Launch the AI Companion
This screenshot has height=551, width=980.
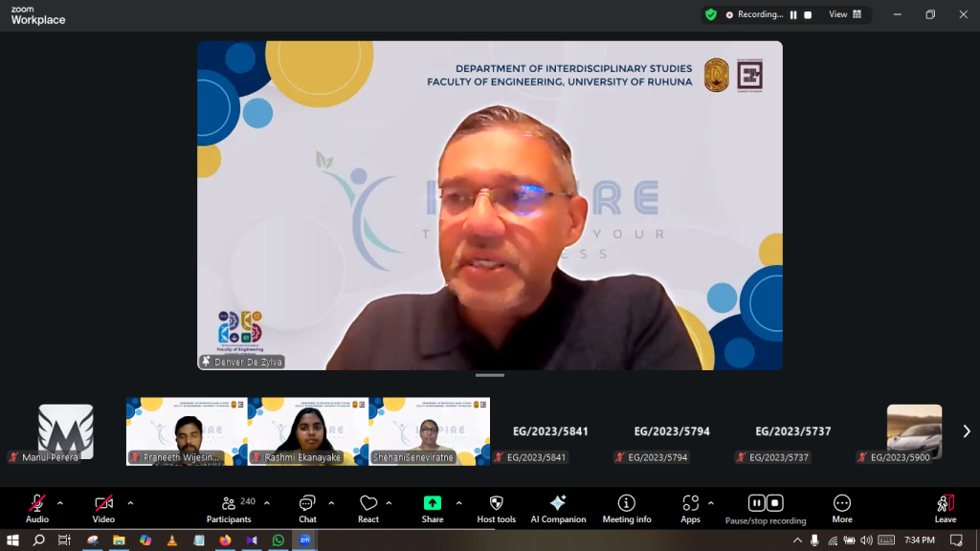click(x=558, y=507)
